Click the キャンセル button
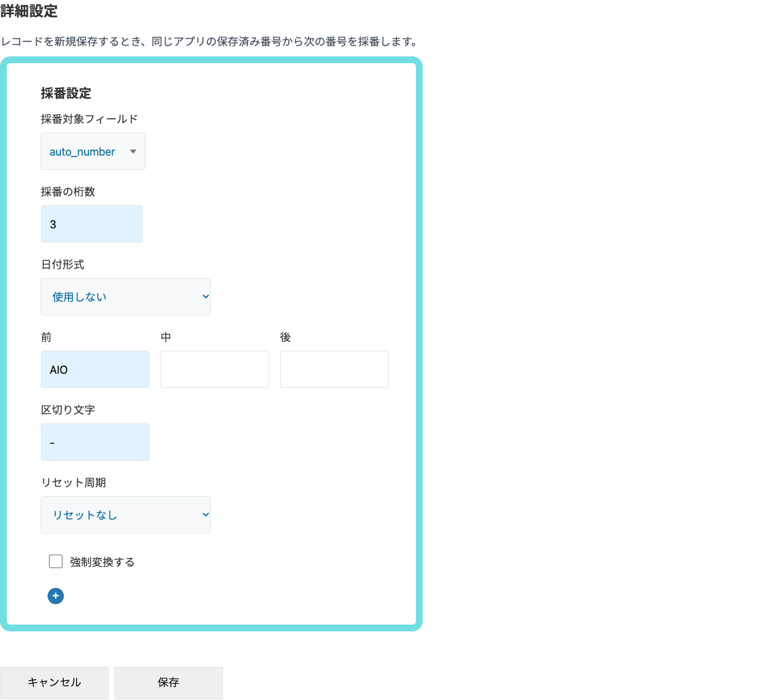761x700 pixels. [54, 682]
